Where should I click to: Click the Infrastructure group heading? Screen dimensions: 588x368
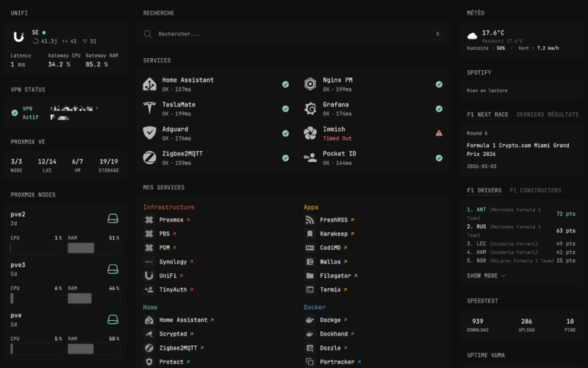pos(169,207)
